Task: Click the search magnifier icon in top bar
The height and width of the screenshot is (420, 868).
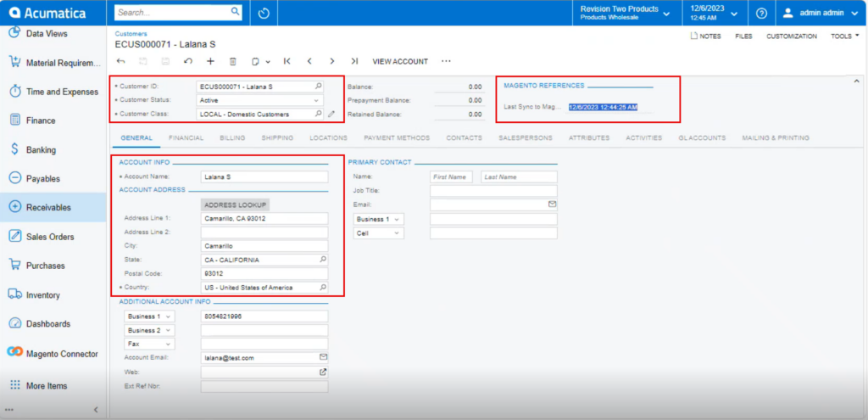Action: click(x=235, y=11)
